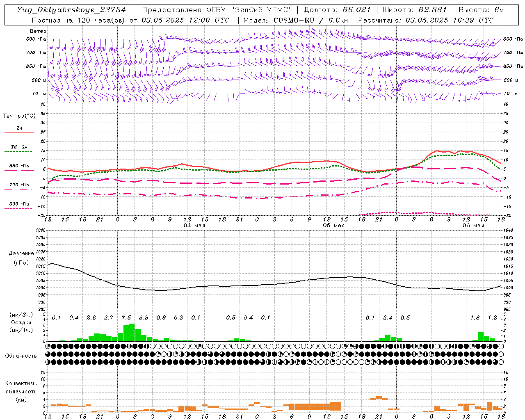Click the longitude value Долгота: 66.021
This screenshot has width=525, height=420.
[x=337, y=10]
